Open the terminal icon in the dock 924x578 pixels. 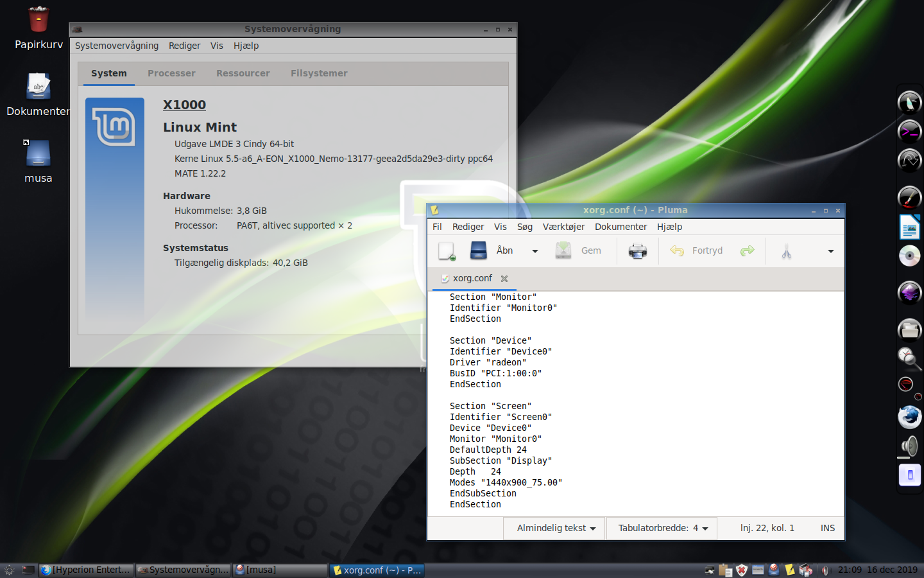(x=909, y=132)
